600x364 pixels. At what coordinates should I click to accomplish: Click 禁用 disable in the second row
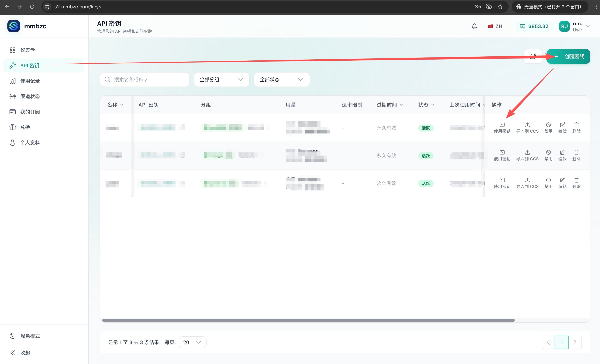[x=548, y=156]
